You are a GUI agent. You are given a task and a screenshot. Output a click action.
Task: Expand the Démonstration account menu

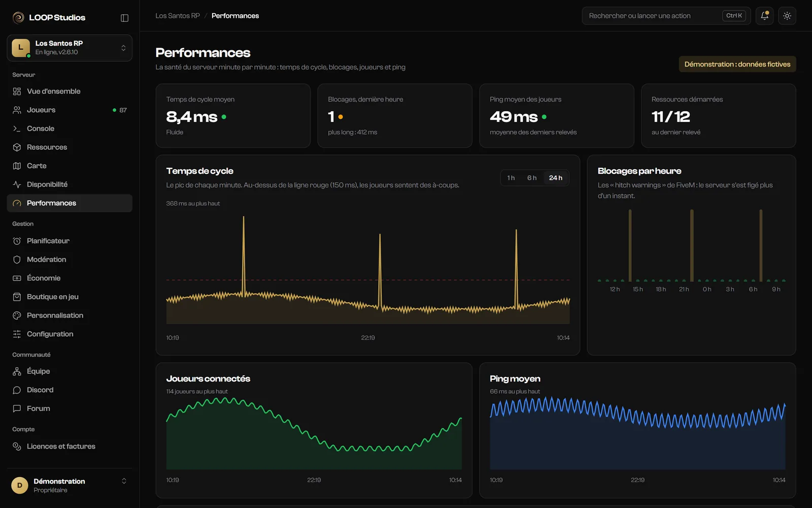70,485
